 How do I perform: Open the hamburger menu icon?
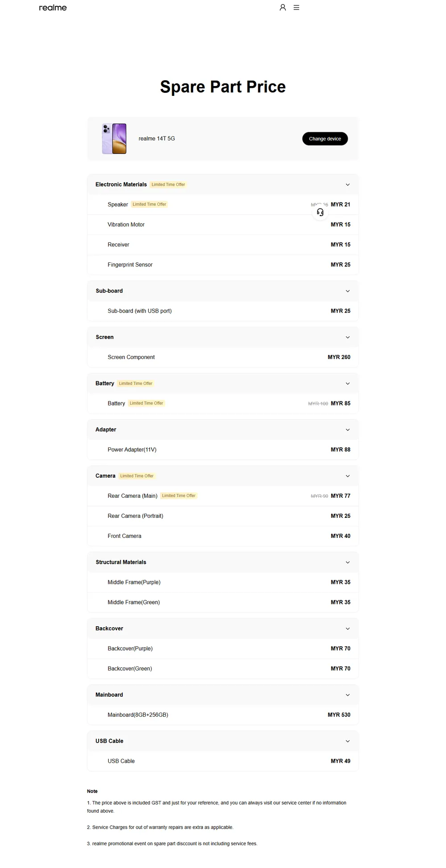(297, 8)
